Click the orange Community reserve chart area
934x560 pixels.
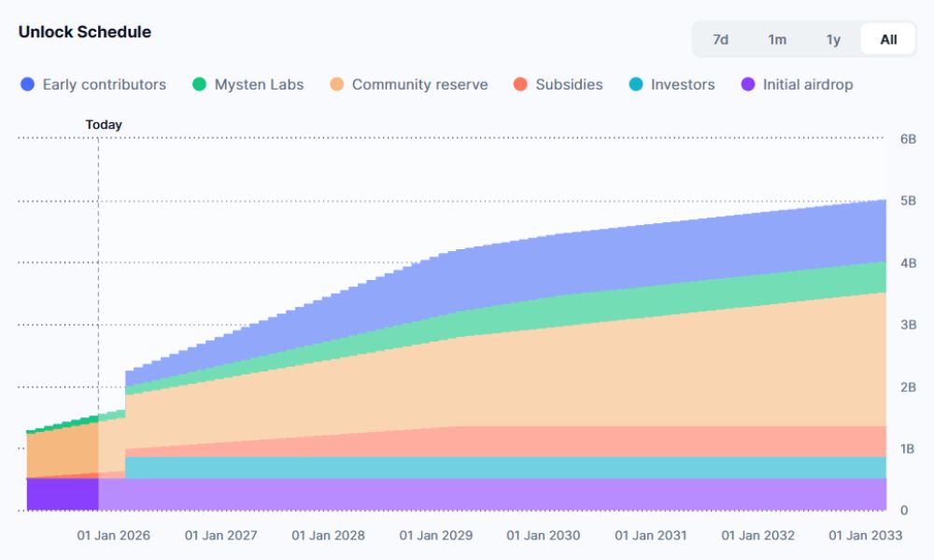(560, 373)
